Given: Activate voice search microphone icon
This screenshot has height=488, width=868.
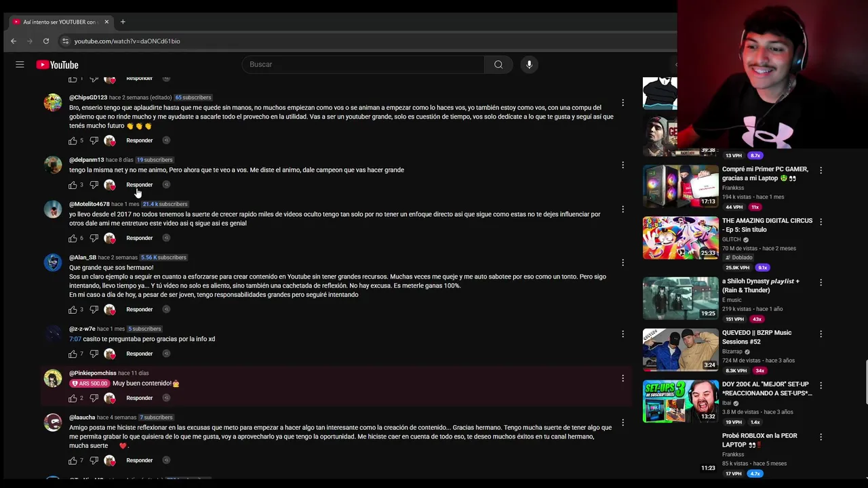Looking at the screenshot, I should 529,64.
